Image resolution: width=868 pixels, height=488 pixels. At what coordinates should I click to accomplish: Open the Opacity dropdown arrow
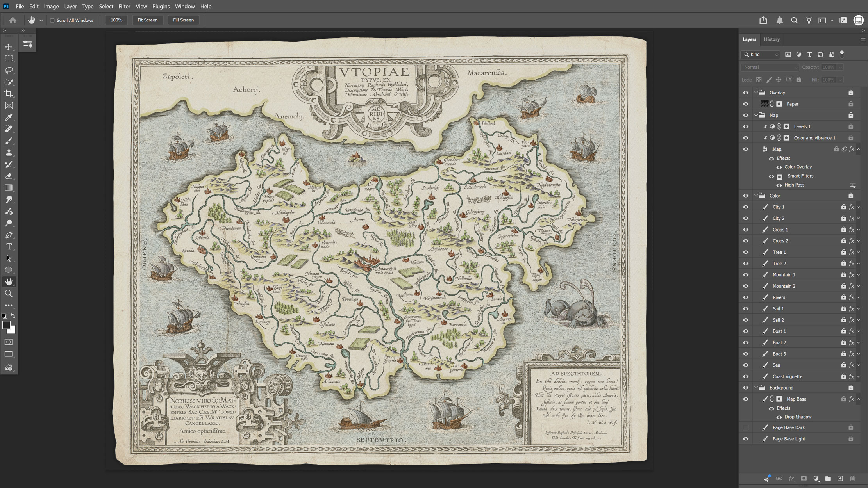pyautogui.click(x=840, y=67)
